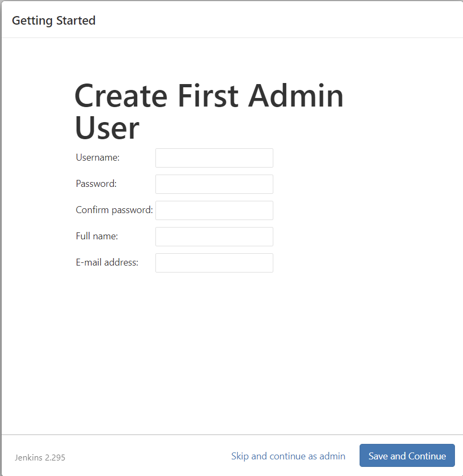Click blank space right of Username field

pyautogui.click(x=364, y=158)
